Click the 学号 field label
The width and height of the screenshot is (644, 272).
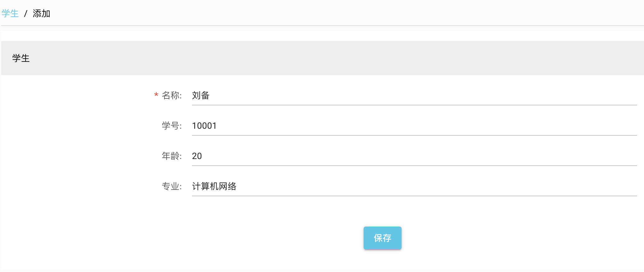(171, 126)
